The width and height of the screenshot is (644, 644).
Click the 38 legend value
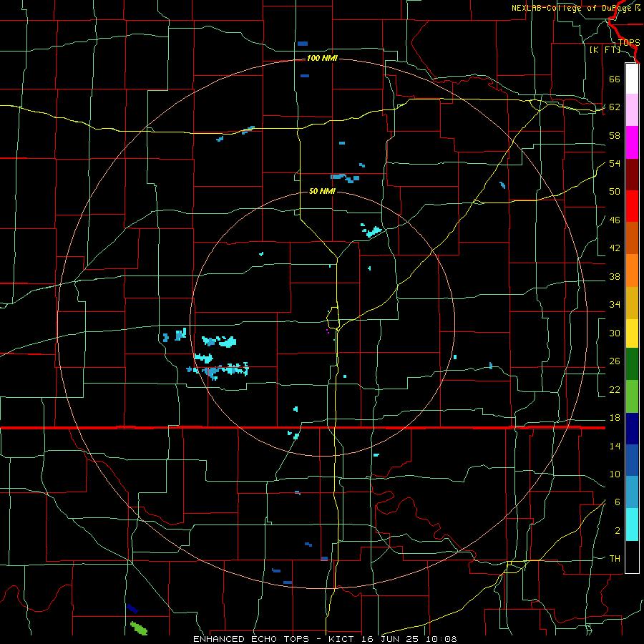point(615,277)
